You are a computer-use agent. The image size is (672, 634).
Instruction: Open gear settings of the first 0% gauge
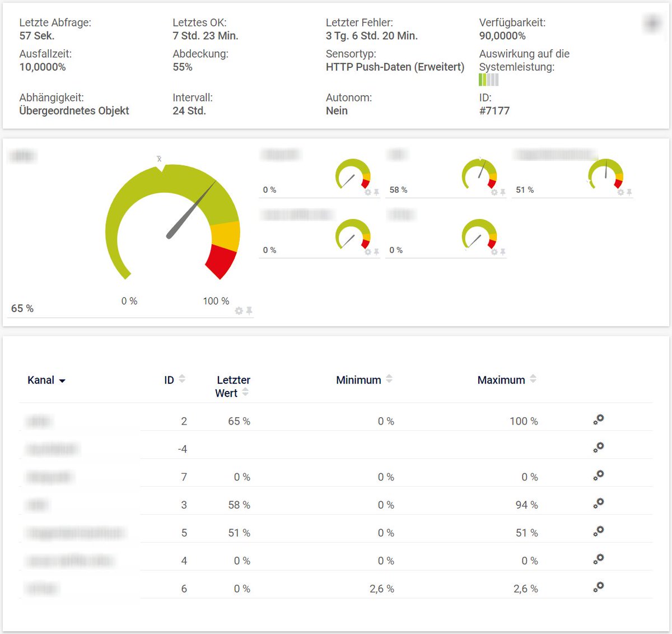click(x=368, y=192)
